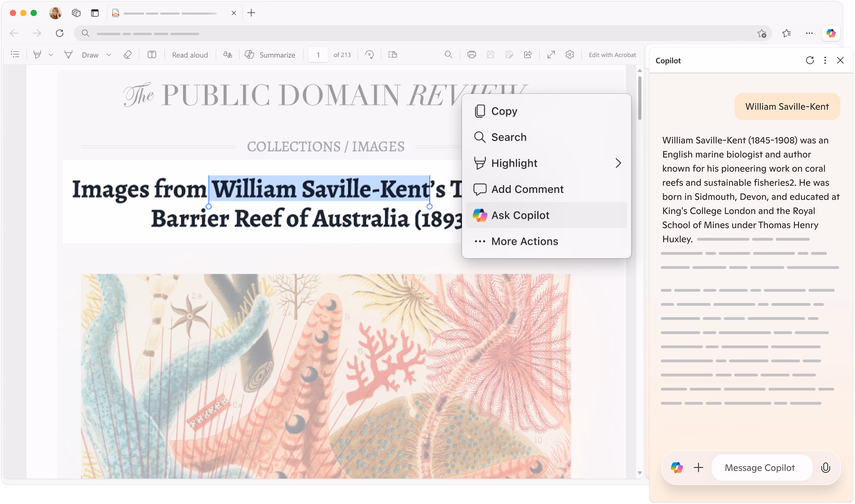The image size is (855, 504).
Task: Open the tab actions vertical tabs icon
Action: click(x=95, y=13)
